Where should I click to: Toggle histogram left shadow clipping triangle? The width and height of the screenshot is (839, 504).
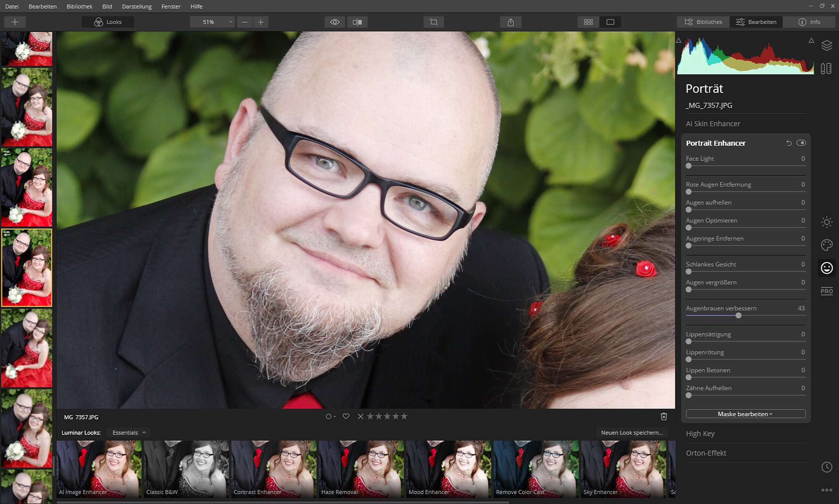(679, 41)
